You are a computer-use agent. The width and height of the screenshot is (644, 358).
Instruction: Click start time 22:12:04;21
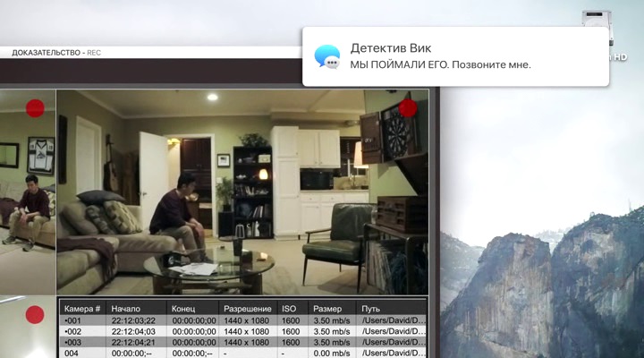(133, 342)
